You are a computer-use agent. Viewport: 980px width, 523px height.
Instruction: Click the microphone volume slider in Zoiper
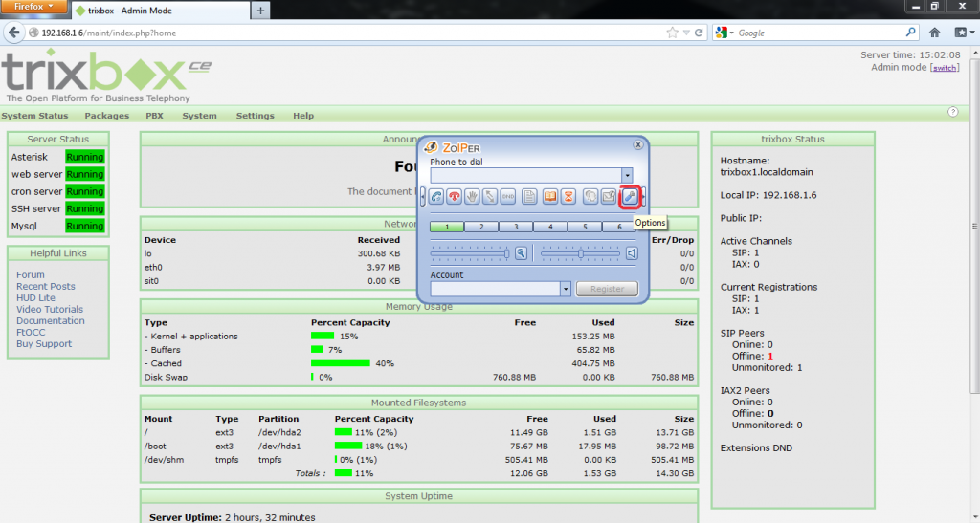pyautogui.click(x=470, y=253)
